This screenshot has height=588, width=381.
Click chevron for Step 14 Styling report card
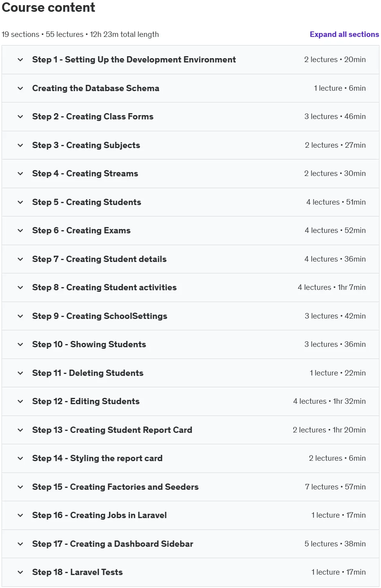click(x=20, y=458)
